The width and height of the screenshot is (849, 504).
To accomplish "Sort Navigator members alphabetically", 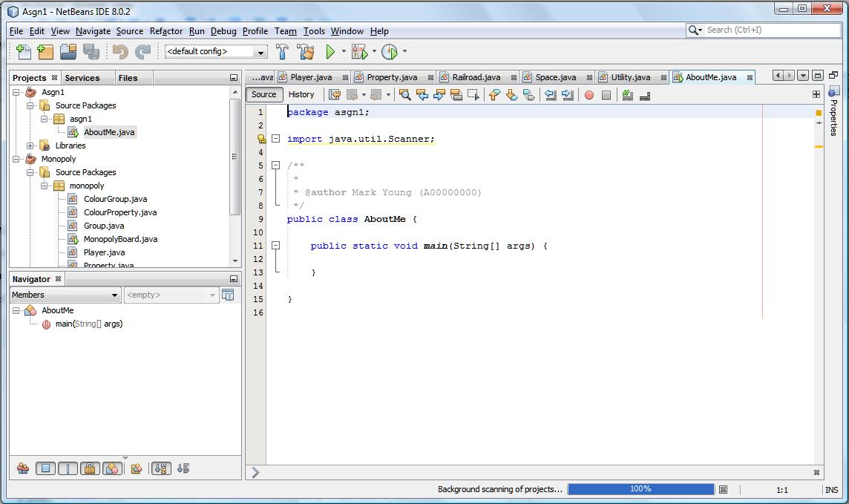I will 160,468.
